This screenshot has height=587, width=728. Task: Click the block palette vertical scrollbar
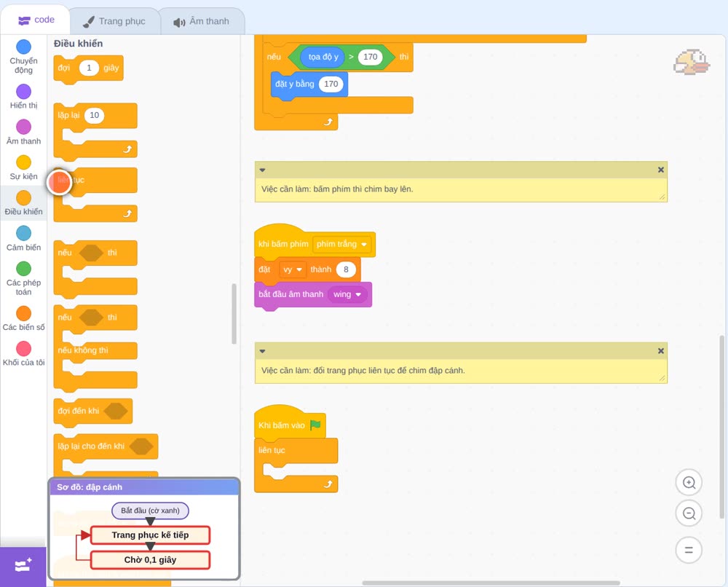[x=234, y=314]
